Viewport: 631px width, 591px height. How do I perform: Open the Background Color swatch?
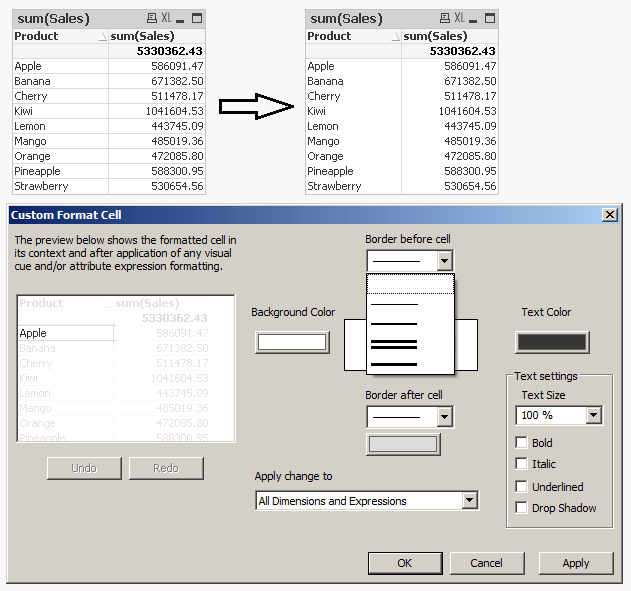point(292,342)
